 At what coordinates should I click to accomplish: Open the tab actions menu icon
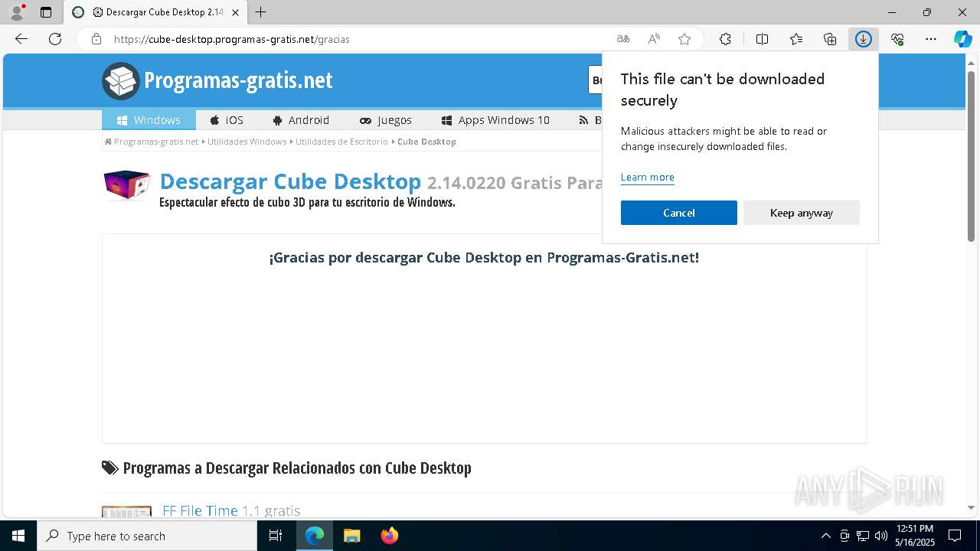(46, 12)
